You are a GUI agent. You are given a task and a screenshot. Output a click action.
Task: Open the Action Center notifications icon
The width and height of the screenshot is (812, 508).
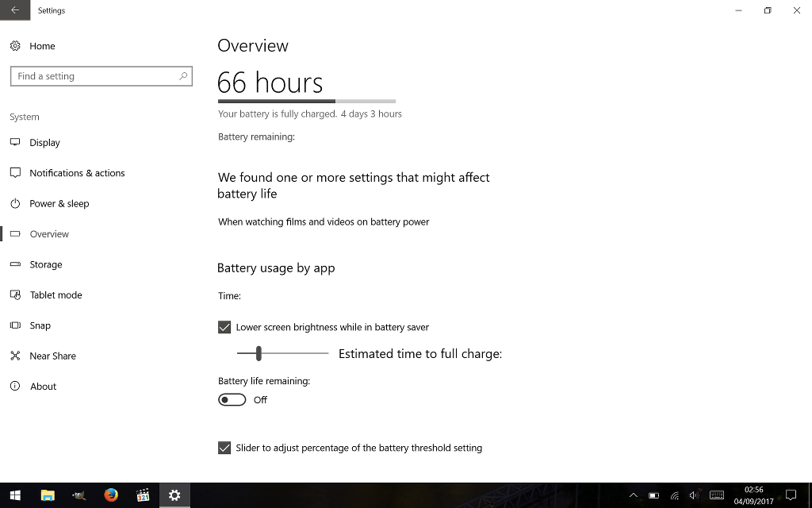point(790,495)
